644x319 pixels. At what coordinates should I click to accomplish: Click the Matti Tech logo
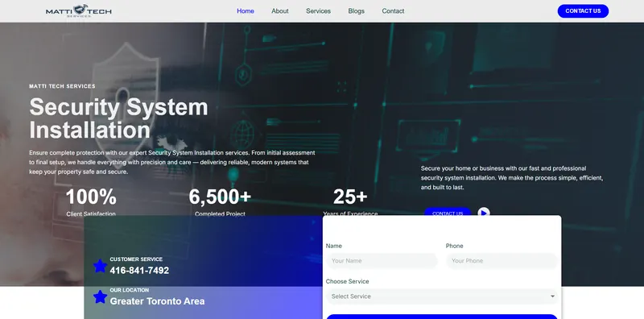coord(78,11)
